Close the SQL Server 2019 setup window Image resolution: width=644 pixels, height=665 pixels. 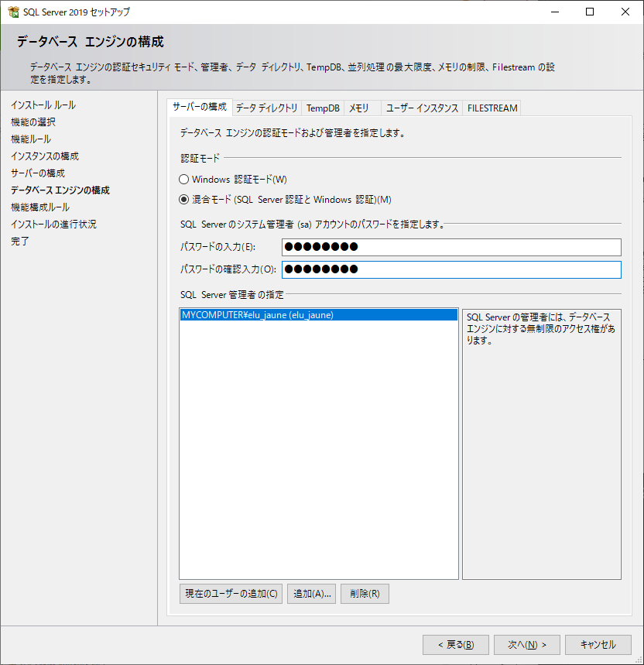click(625, 12)
